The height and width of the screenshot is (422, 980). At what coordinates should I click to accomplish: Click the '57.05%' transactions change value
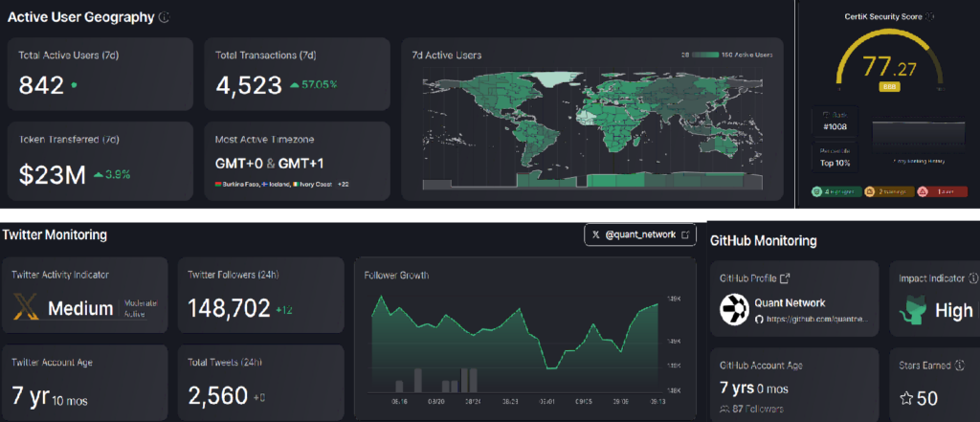coord(320,85)
